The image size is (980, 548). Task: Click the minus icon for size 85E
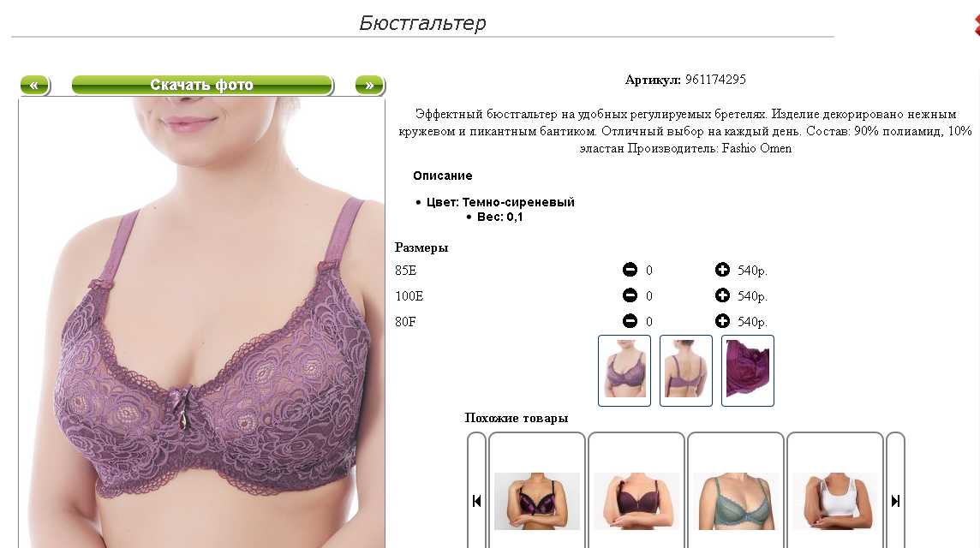click(x=630, y=270)
